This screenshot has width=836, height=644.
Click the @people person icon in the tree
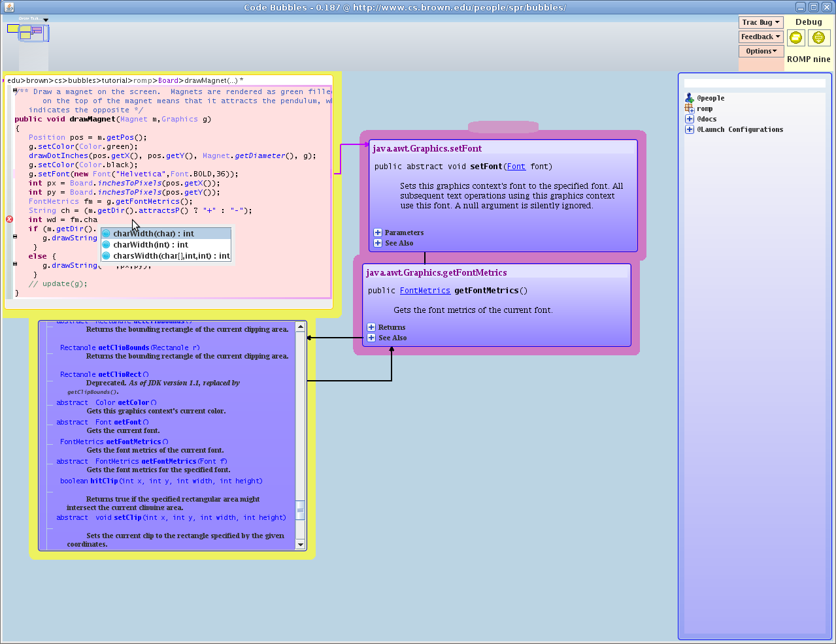689,98
